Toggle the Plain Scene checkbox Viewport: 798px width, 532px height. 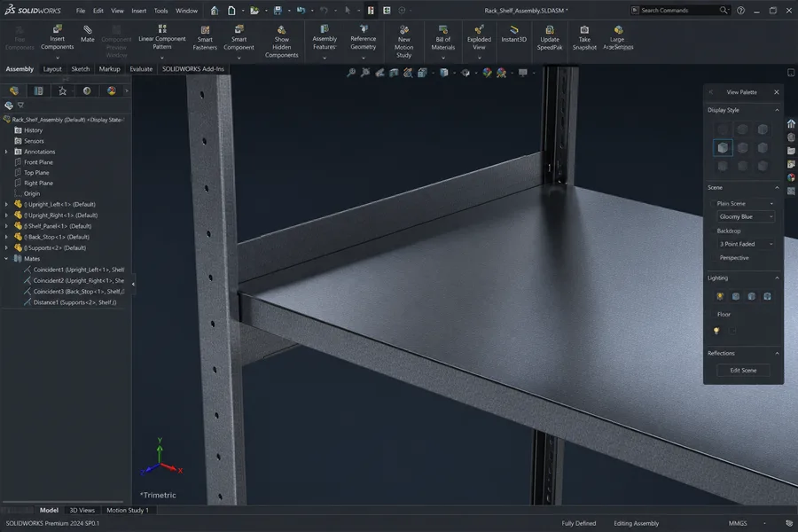click(x=713, y=203)
